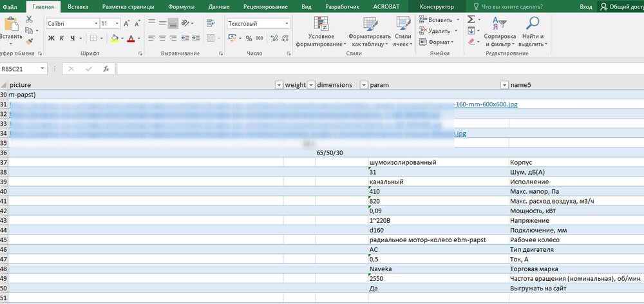Apply percent style format
Viewport: 644px width, 304px height.
(249, 38)
